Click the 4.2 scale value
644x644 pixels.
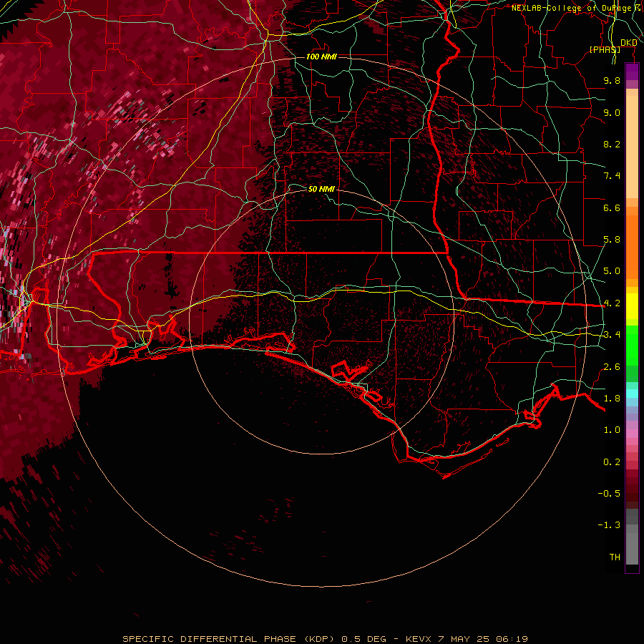click(612, 303)
